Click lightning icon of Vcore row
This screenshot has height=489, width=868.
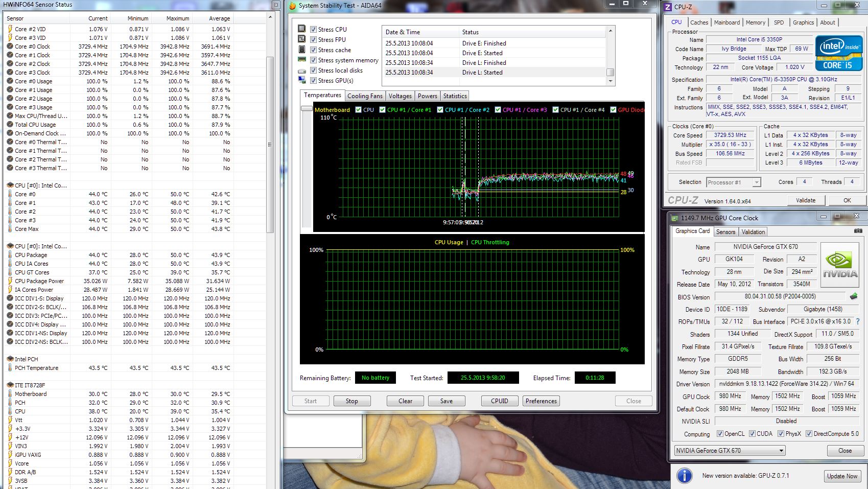pos(10,463)
